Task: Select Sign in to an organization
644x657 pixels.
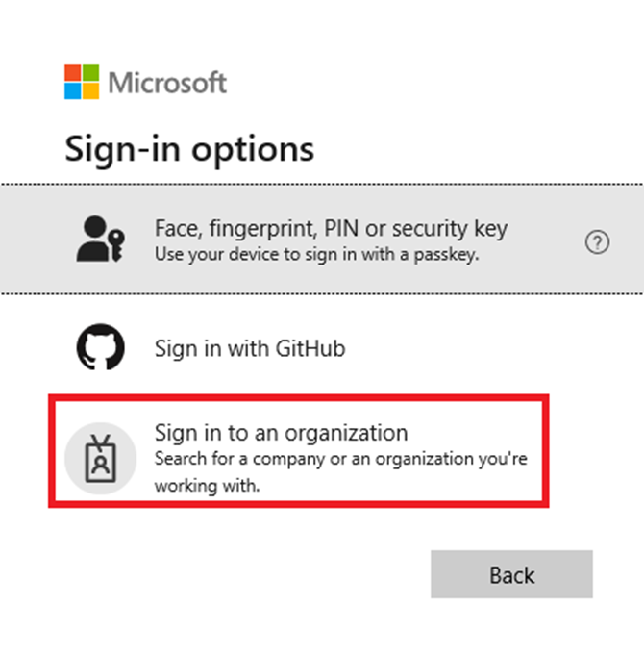Action: (281, 432)
